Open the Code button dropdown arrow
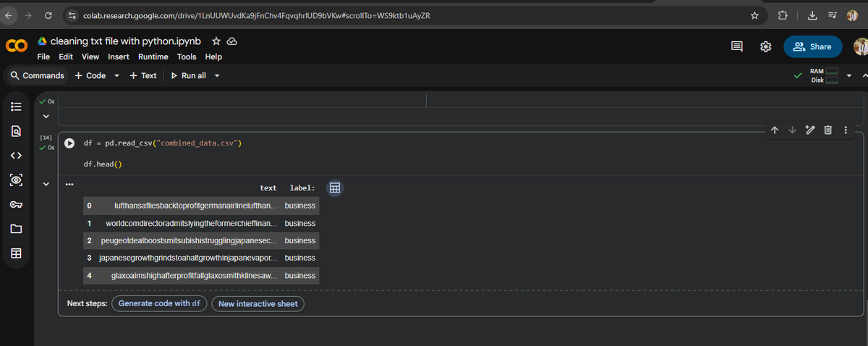Image resolution: width=868 pixels, height=346 pixels. [x=117, y=75]
